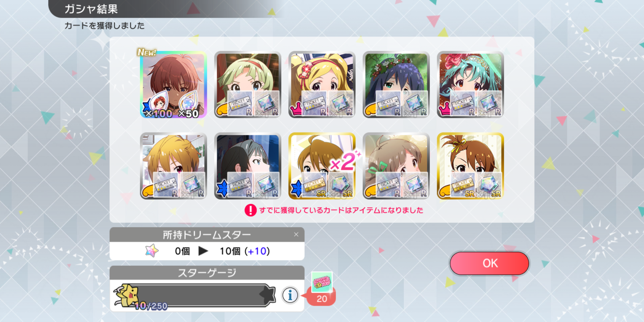Tap the rainbow Dream Star icon

click(x=152, y=251)
